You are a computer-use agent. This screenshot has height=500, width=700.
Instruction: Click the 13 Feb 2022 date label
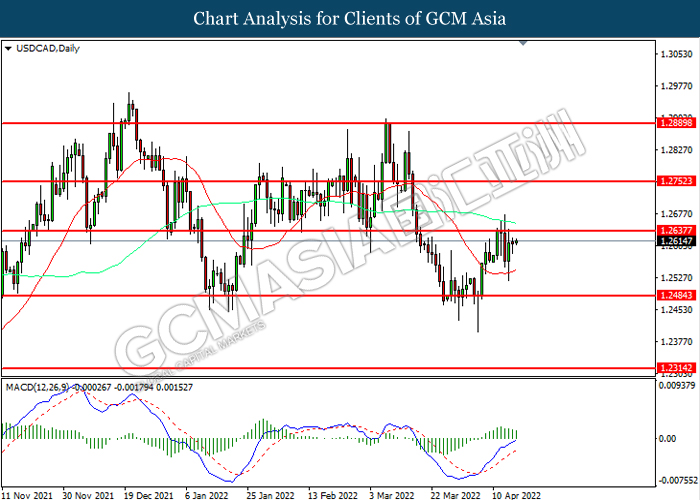click(x=333, y=495)
